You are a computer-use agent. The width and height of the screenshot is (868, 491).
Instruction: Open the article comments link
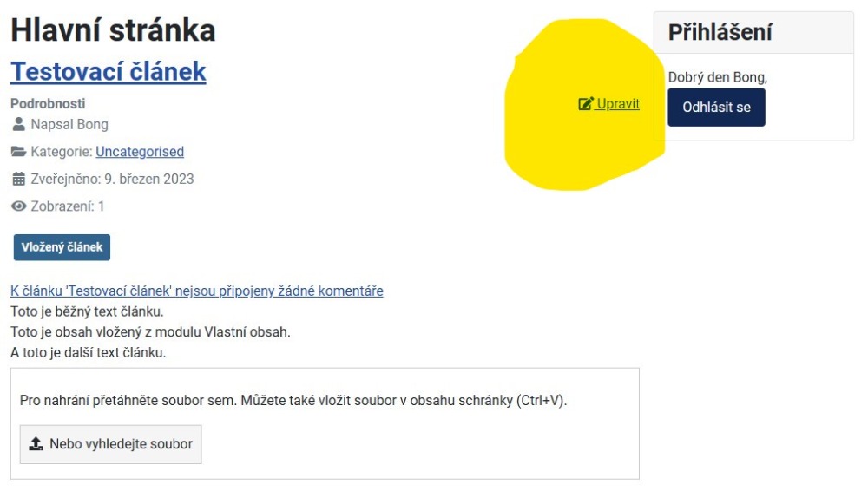tap(197, 291)
